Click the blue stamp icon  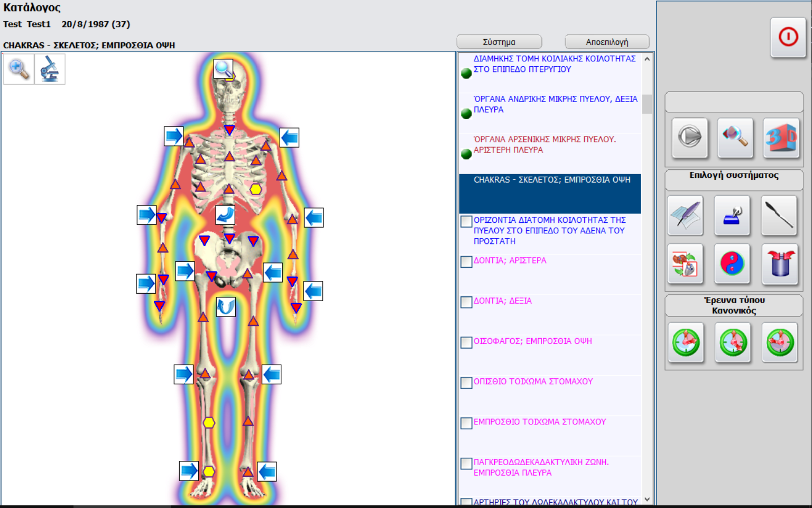[732, 215]
